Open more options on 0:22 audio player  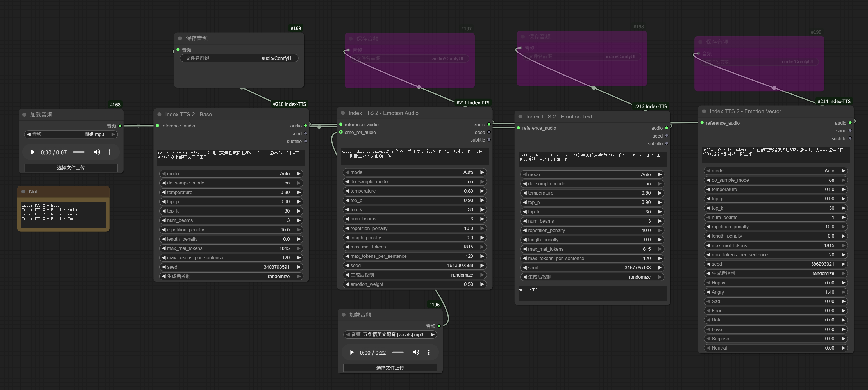pos(428,352)
